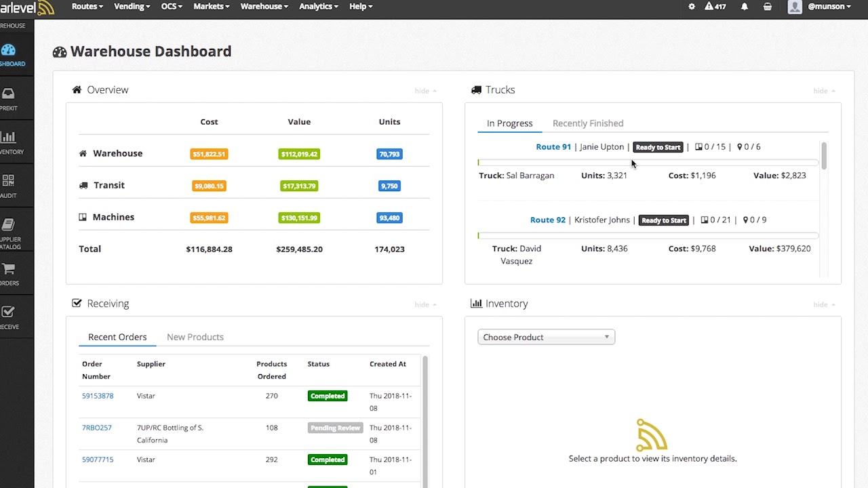Open order number 59077715

98,460
